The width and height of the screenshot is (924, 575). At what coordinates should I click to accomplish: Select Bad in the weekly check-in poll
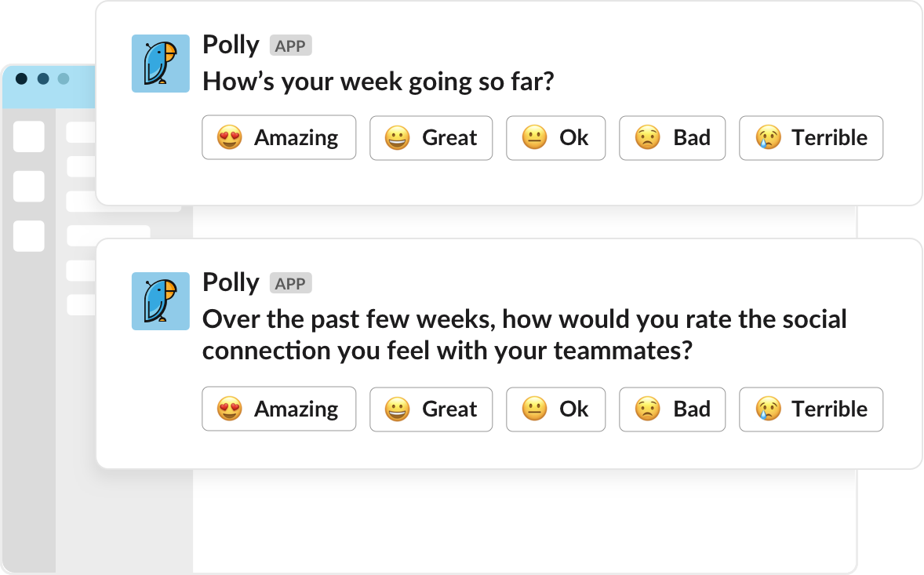pos(672,137)
